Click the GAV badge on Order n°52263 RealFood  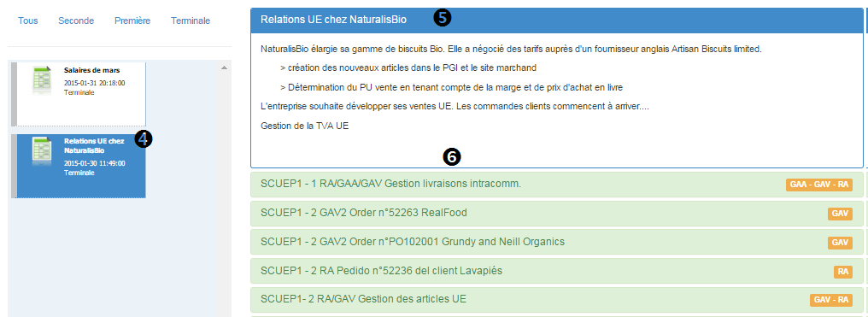840,214
